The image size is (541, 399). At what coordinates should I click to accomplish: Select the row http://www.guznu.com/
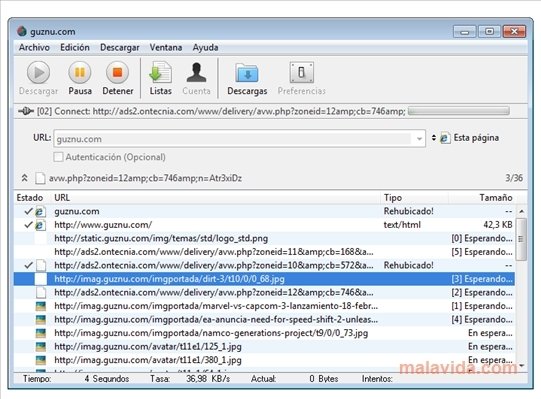(265, 225)
